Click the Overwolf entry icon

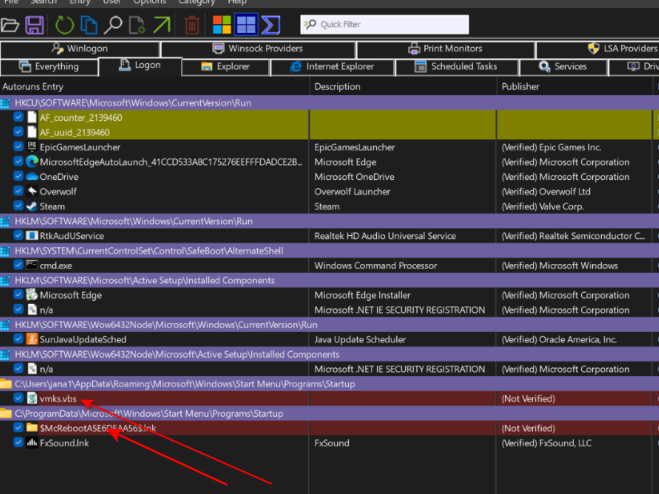pyautogui.click(x=32, y=191)
